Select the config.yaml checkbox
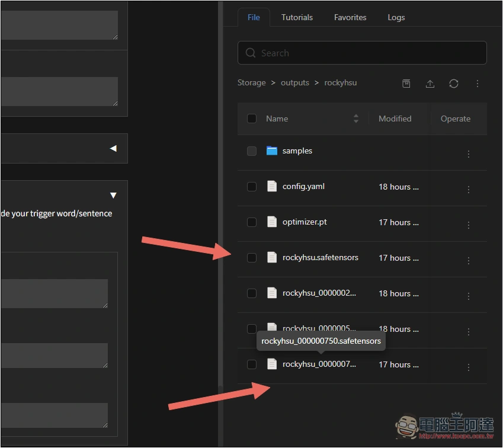Screen dimensions: 503x448 point(252,187)
